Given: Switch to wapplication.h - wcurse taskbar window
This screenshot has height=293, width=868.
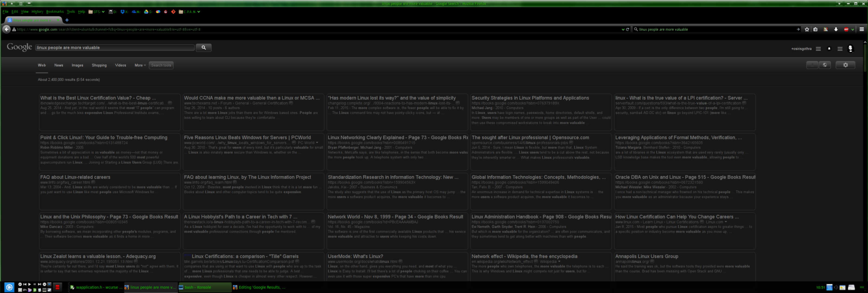Looking at the screenshot, I should [x=96, y=287].
